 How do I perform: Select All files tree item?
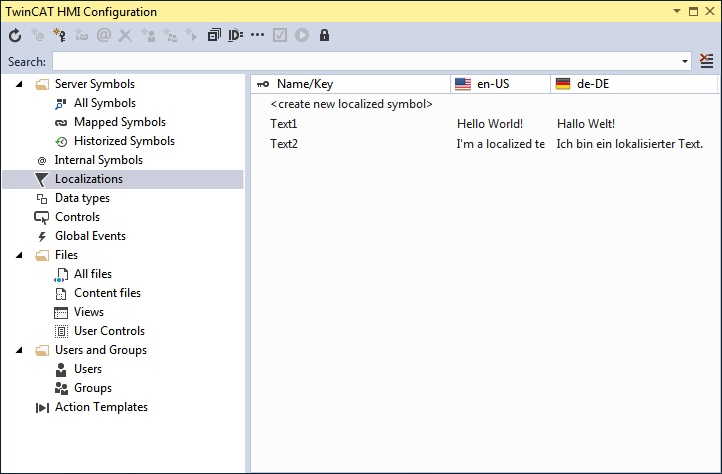(x=93, y=274)
